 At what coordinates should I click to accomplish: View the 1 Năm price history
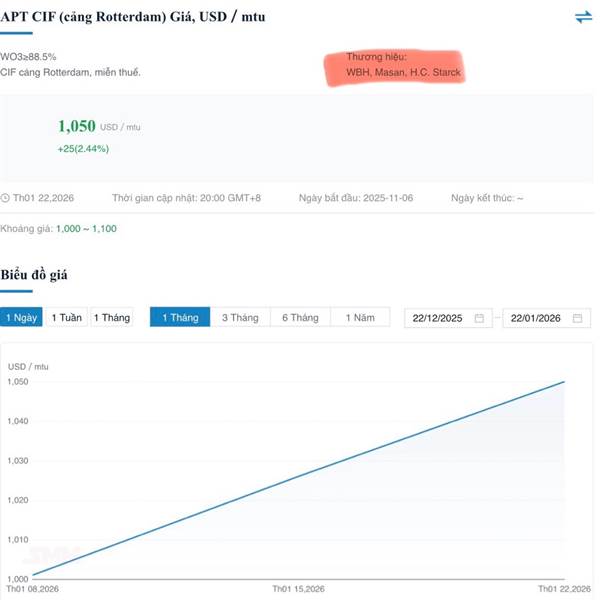360,318
